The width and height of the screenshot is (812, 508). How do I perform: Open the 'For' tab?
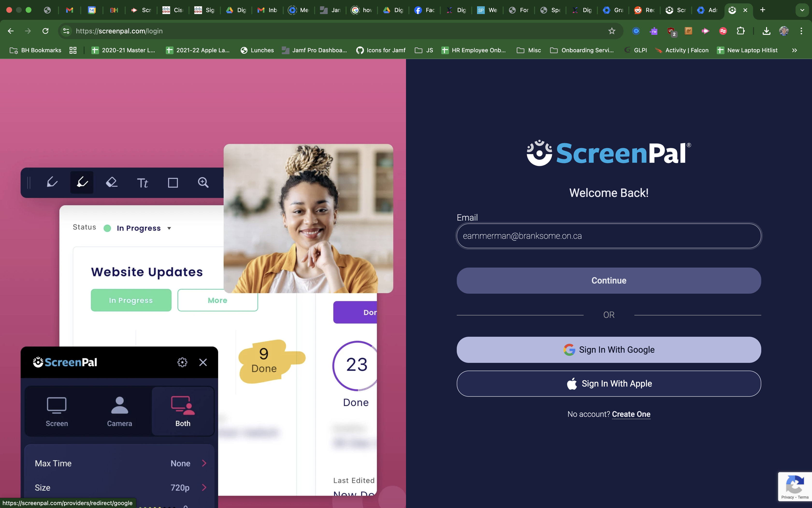click(519, 10)
